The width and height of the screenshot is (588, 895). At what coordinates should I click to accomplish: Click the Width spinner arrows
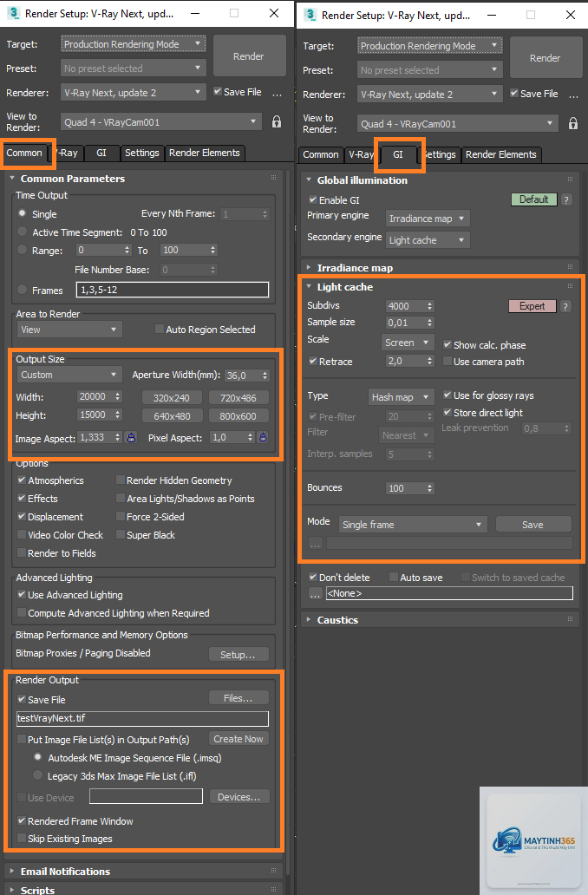tap(118, 396)
